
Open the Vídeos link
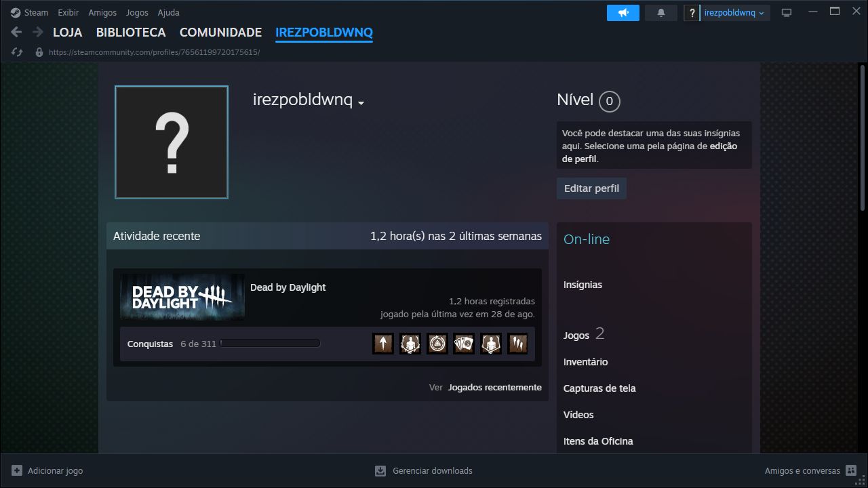578,415
